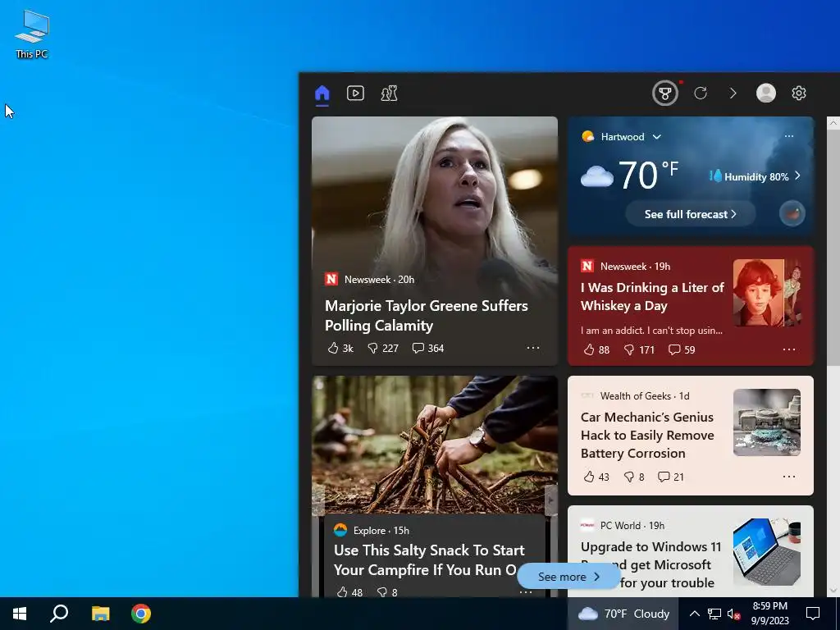This screenshot has height=630, width=840.
Task: Expand the Hartwood location dropdown
Action: pos(657,137)
